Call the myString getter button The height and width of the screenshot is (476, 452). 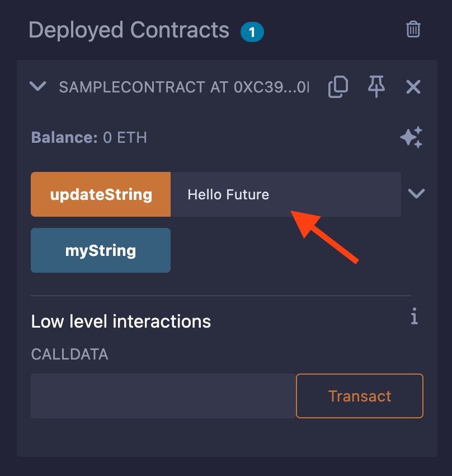pos(101,250)
